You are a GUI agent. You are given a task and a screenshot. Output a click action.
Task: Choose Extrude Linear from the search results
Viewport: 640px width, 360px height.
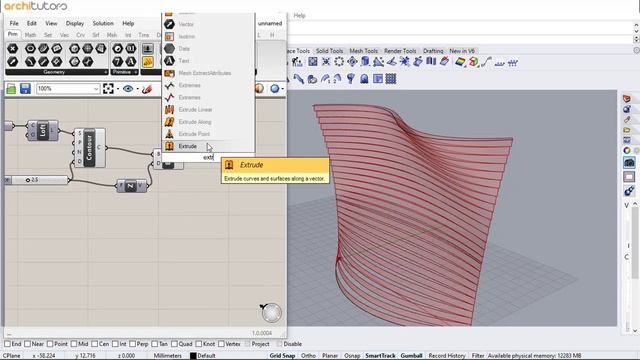click(209, 109)
